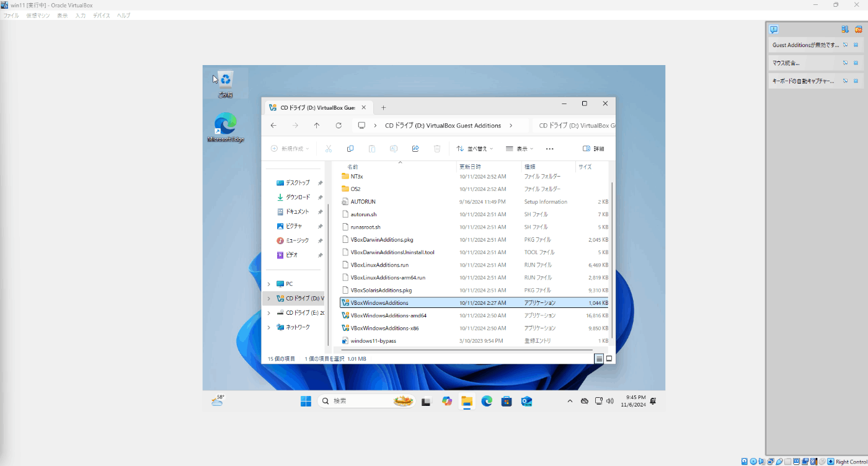Open the 新規作成 dropdown
This screenshot has width=868, height=466.
[x=290, y=149]
